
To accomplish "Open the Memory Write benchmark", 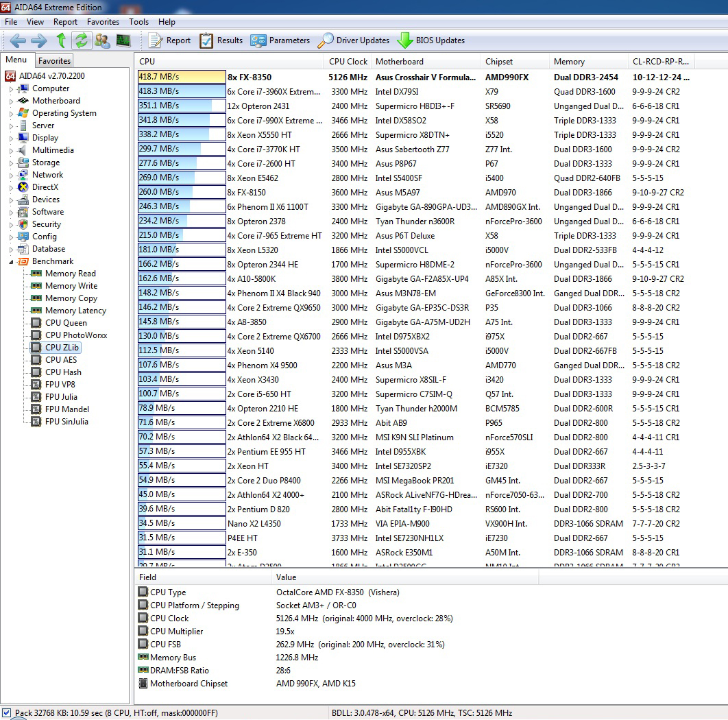I will [x=71, y=286].
